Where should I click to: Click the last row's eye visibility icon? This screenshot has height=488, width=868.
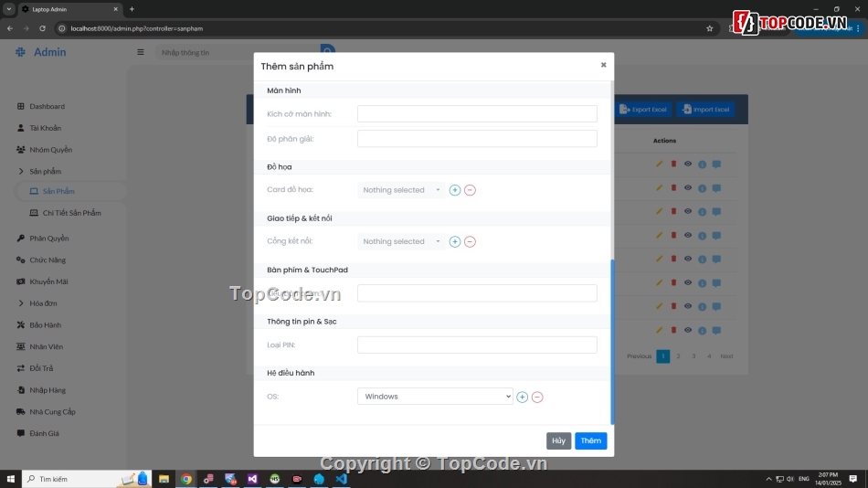[688, 330]
